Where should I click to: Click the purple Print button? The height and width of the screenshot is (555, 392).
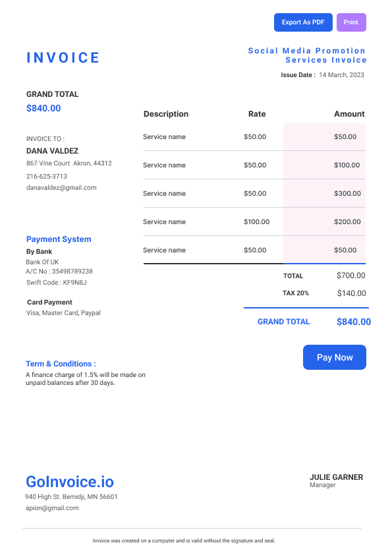pos(351,22)
